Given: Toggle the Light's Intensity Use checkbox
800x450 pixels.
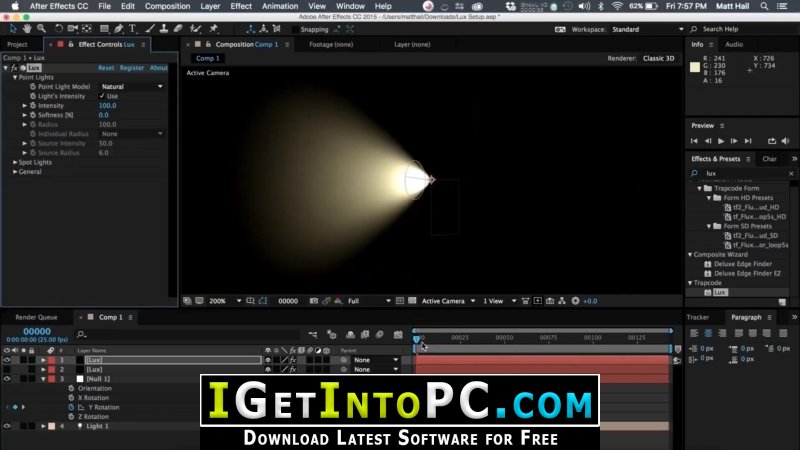Looking at the screenshot, I should (102, 96).
